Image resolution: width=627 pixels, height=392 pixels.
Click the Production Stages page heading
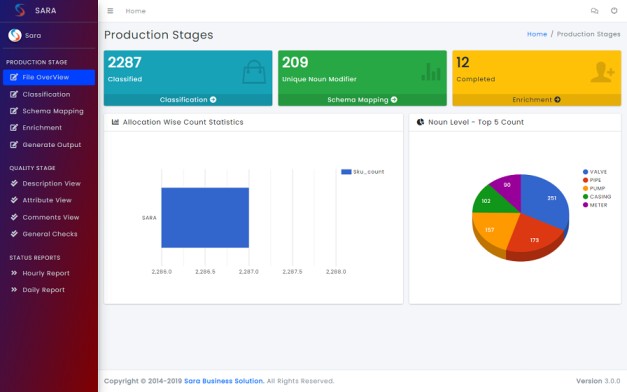click(x=158, y=35)
